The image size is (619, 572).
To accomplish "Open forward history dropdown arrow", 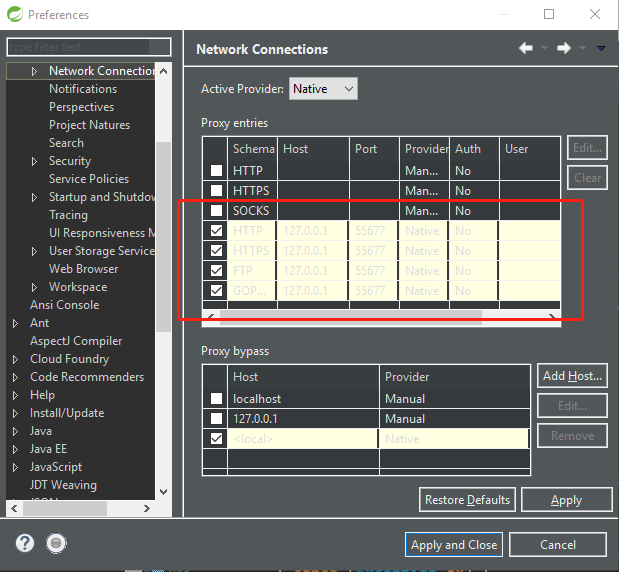I will point(582,48).
